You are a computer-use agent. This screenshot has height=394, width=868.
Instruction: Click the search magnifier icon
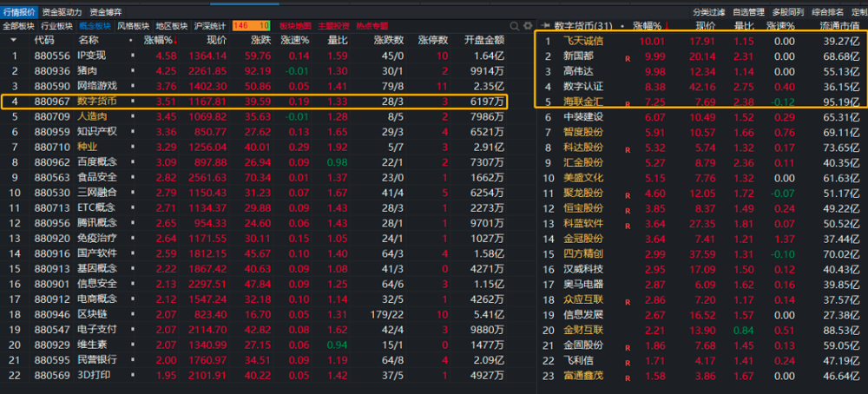[x=515, y=27]
